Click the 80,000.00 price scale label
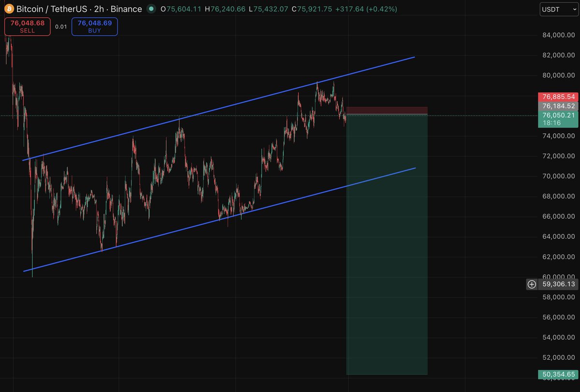The height and width of the screenshot is (392, 580). pyautogui.click(x=558, y=75)
